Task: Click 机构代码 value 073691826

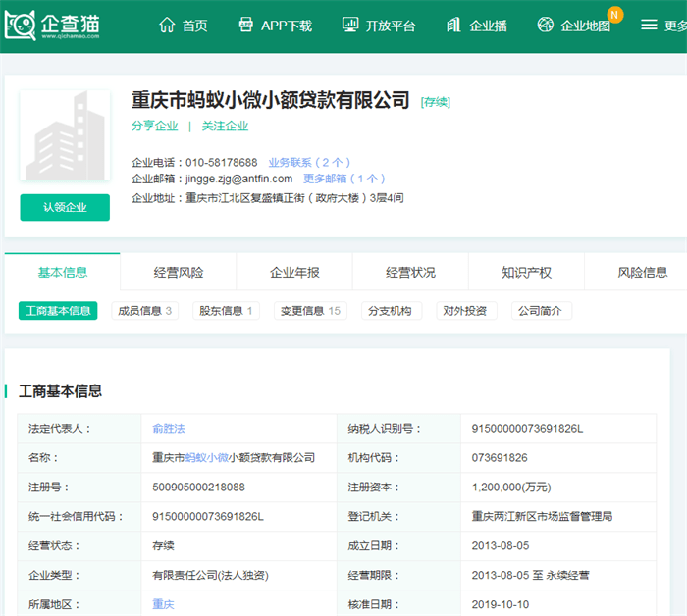Action: pyautogui.click(x=500, y=457)
